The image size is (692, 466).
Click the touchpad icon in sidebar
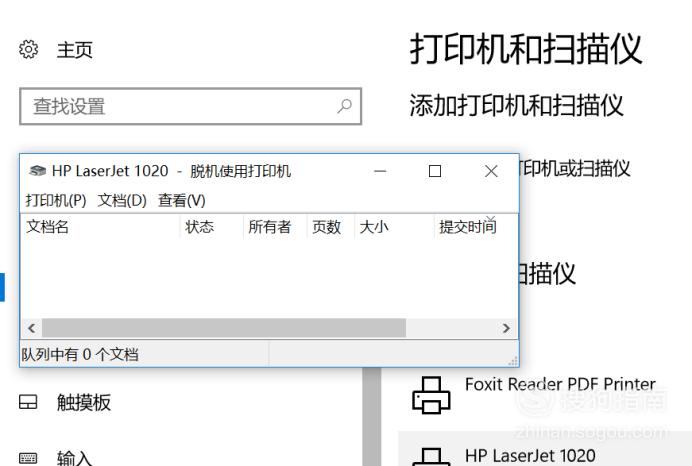(28, 402)
